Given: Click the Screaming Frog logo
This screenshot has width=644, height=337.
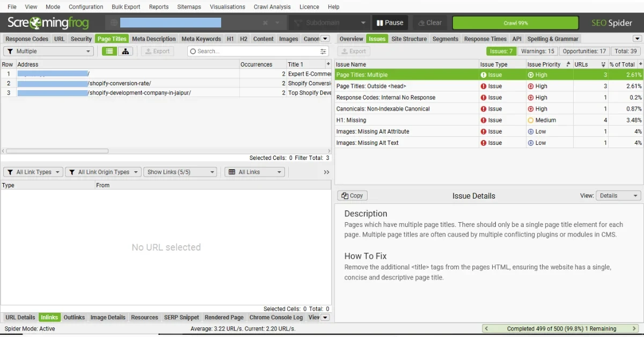Looking at the screenshot, I should 48,23.
